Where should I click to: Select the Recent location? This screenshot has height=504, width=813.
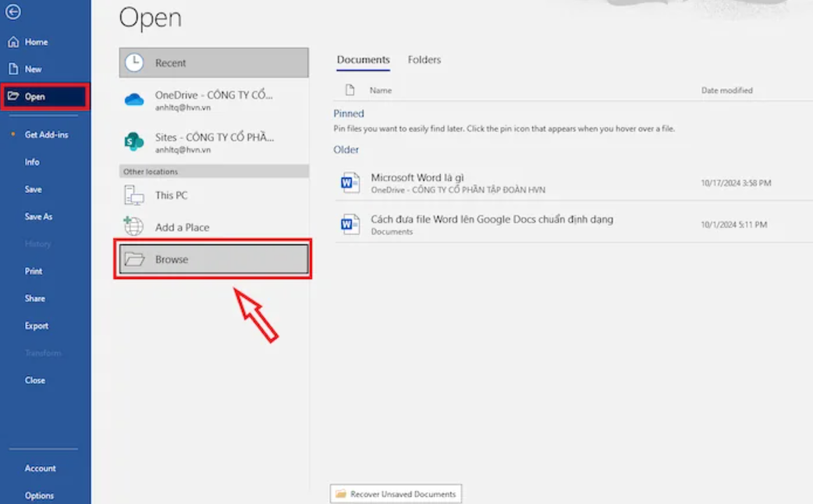tap(214, 62)
